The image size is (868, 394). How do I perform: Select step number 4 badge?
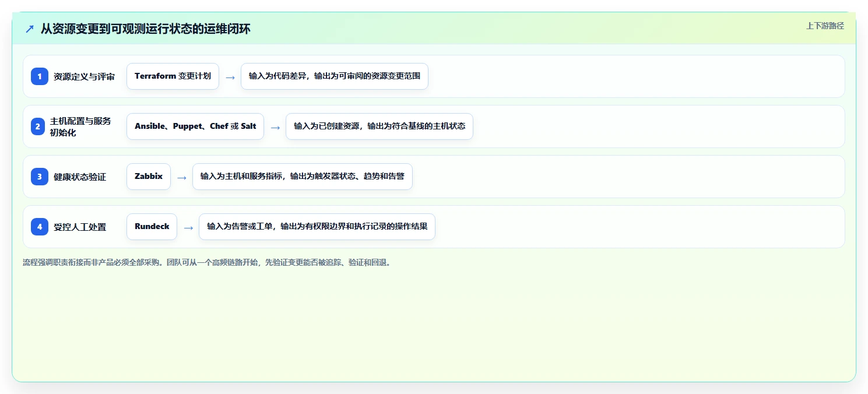(40, 227)
